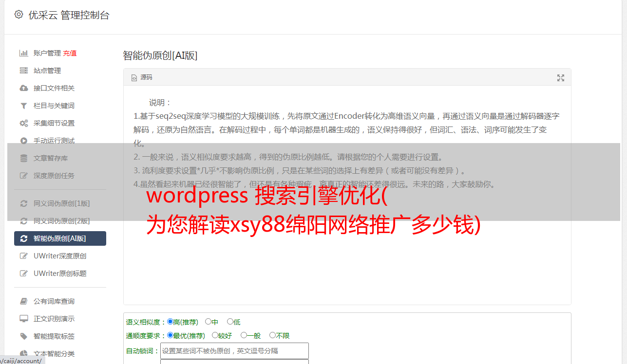
Task: Click the book icon for 公有词库查询
Action: pos(23,301)
